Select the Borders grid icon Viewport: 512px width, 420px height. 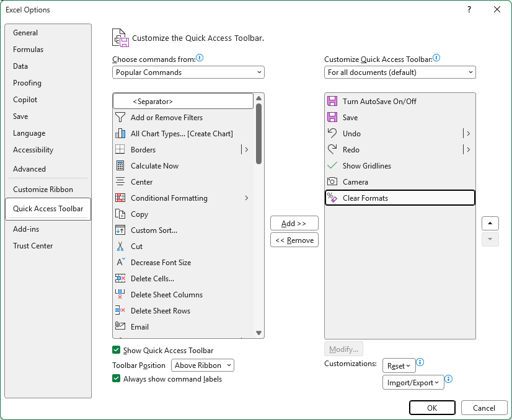click(120, 149)
